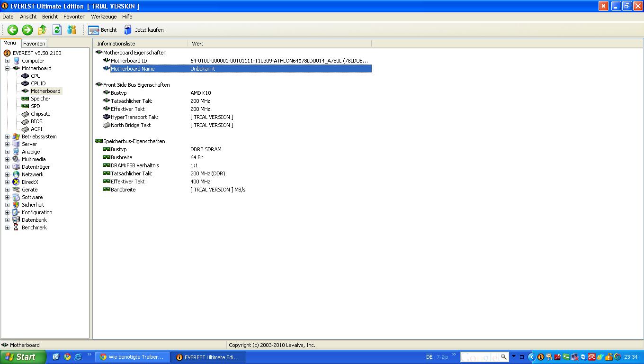Select the SPD memory icon in tree

tap(25, 106)
